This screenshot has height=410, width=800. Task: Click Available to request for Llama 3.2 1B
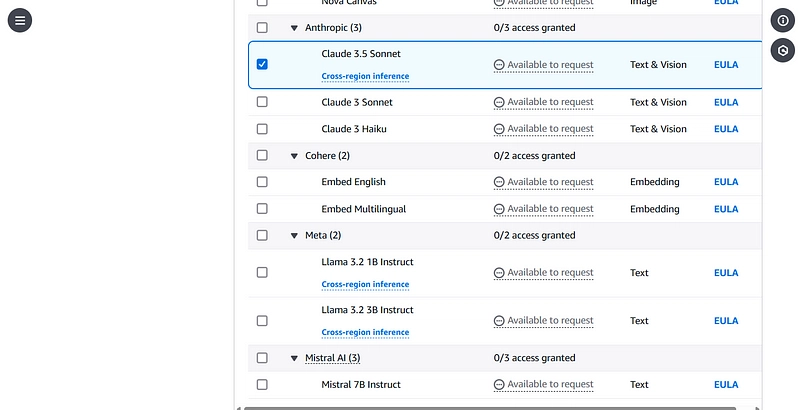[x=550, y=273]
